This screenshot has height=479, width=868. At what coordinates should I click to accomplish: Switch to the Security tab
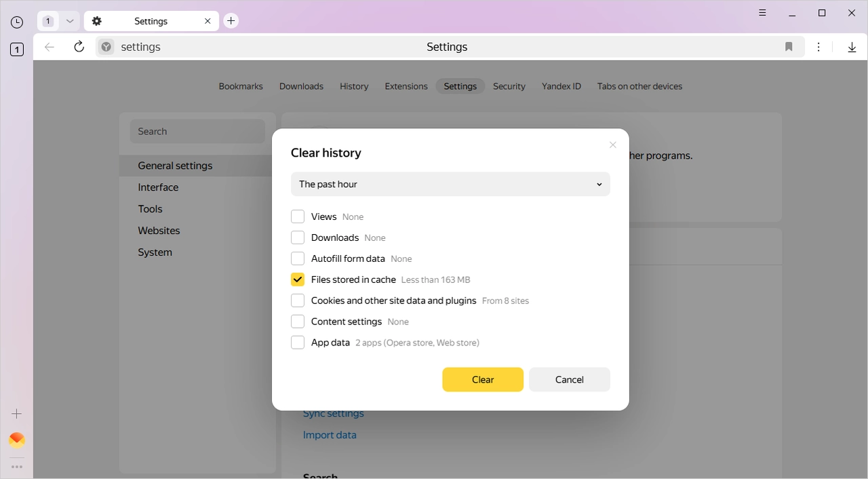509,86
